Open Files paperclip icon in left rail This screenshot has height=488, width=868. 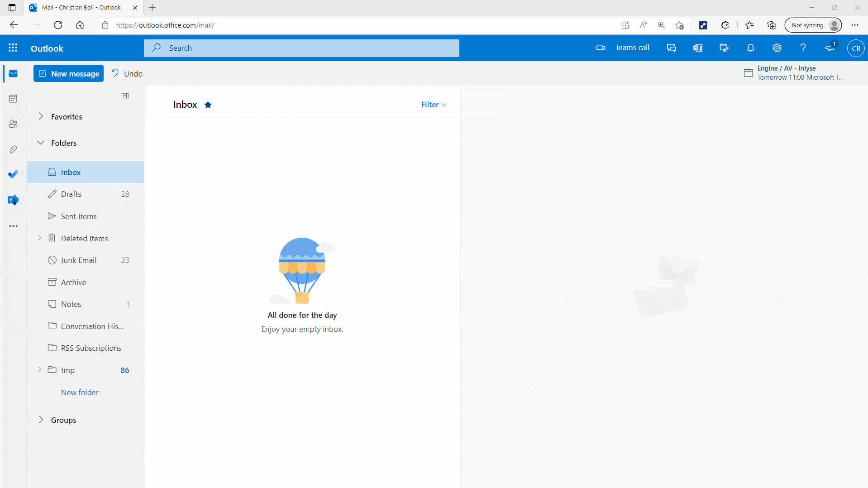pos(13,149)
